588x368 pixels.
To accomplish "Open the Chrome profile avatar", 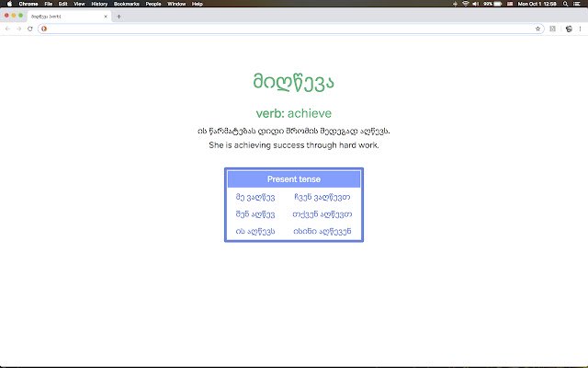I will tap(569, 29).
